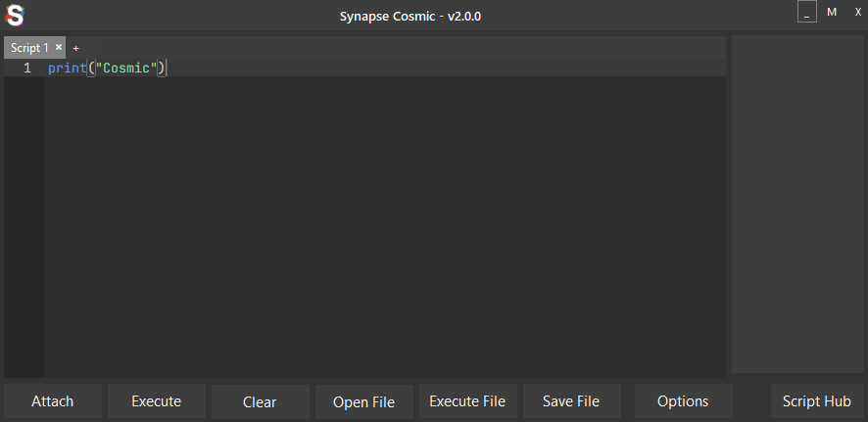868x422 pixels.
Task: Run the script with Execute
Action: pyautogui.click(x=157, y=401)
